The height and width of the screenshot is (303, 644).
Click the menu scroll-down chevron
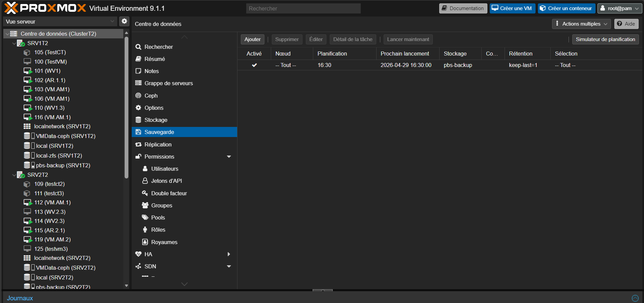click(184, 284)
